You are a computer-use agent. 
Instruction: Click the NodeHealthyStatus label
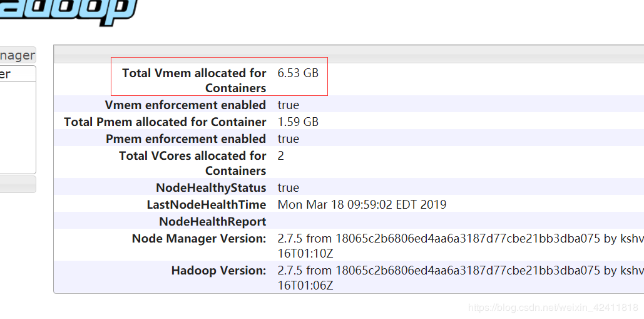pyautogui.click(x=211, y=187)
